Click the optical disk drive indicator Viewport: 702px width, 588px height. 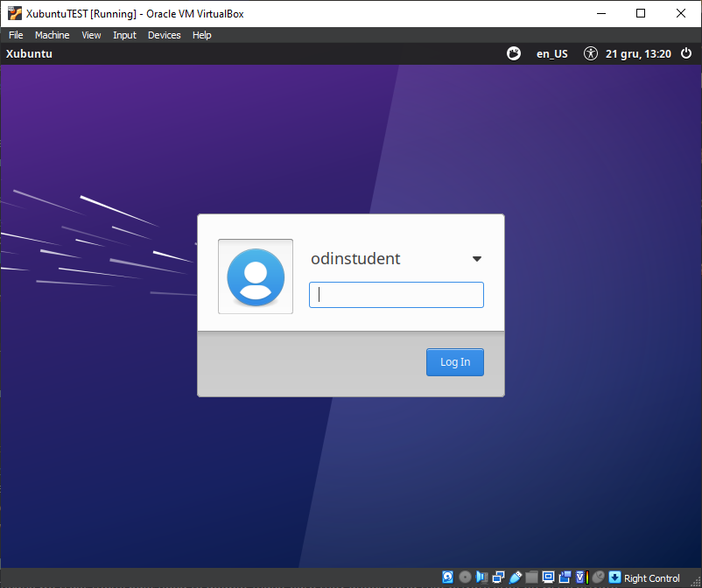465,577
